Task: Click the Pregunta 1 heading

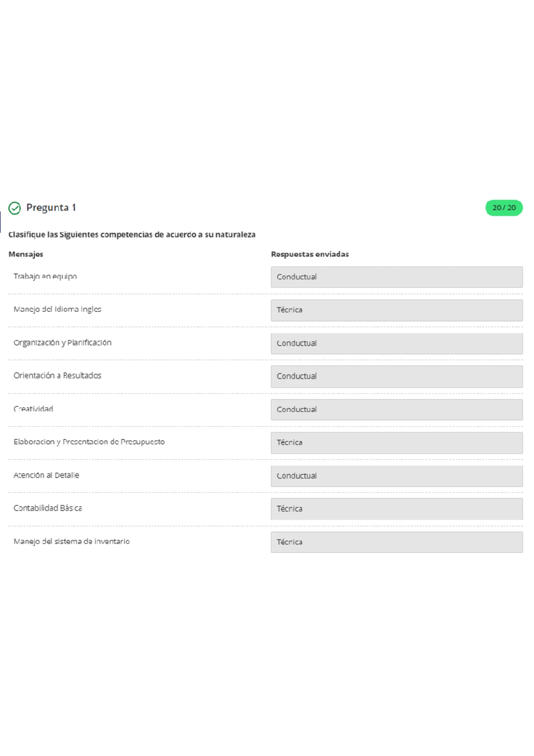Action: [x=51, y=207]
